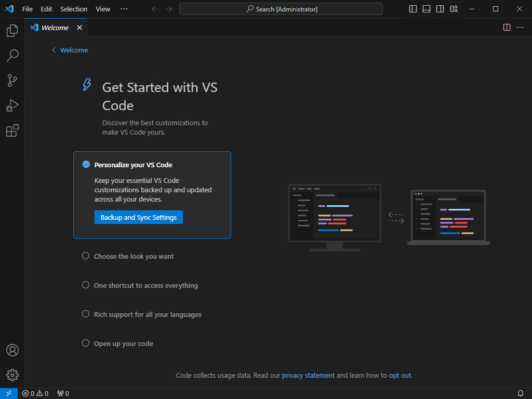Select 'Open up your code' step circle
The image size is (532, 399).
point(86,343)
